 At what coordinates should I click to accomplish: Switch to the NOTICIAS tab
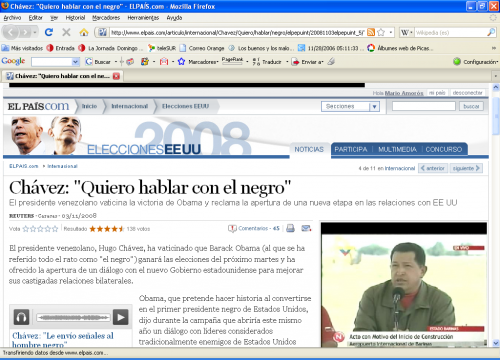(x=309, y=149)
